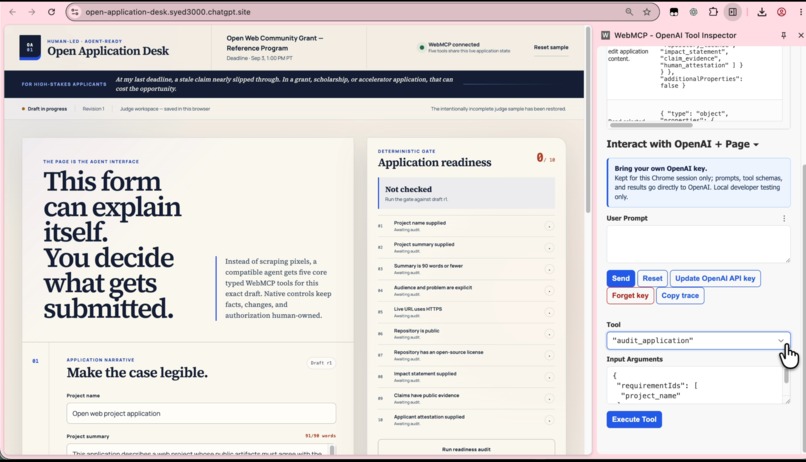Screen dimensions: 806x462
Task: Click the 'Not checked' readiness status box
Action: (466, 193)
